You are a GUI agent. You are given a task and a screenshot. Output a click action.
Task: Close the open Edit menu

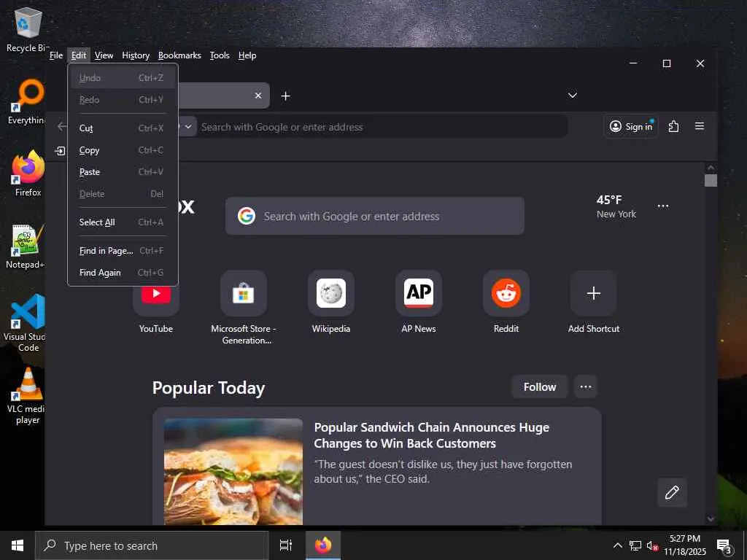[79, 55]
